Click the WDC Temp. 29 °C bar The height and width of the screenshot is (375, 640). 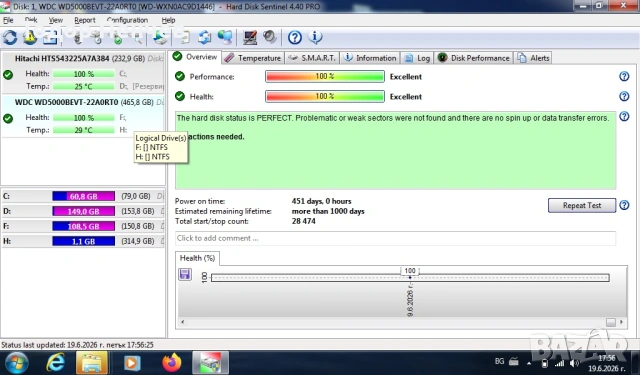click(x=84, y=130)
